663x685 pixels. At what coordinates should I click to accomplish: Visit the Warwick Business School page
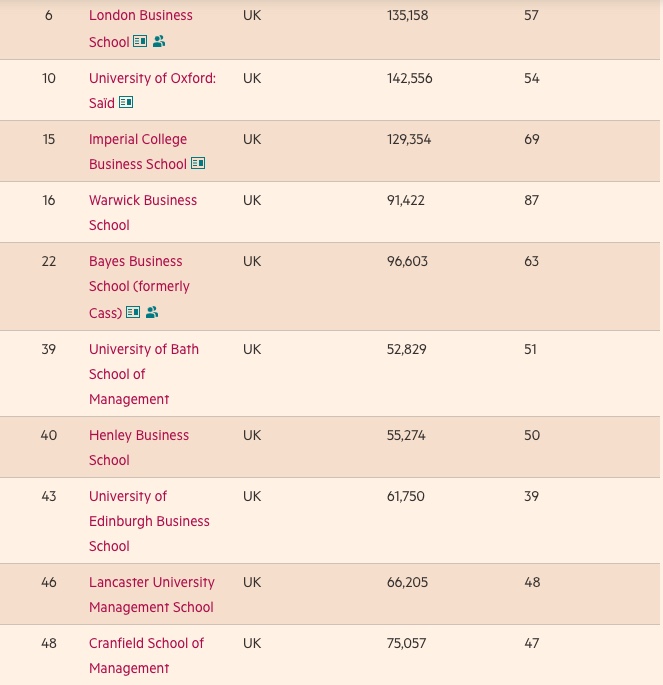(143, 212)
